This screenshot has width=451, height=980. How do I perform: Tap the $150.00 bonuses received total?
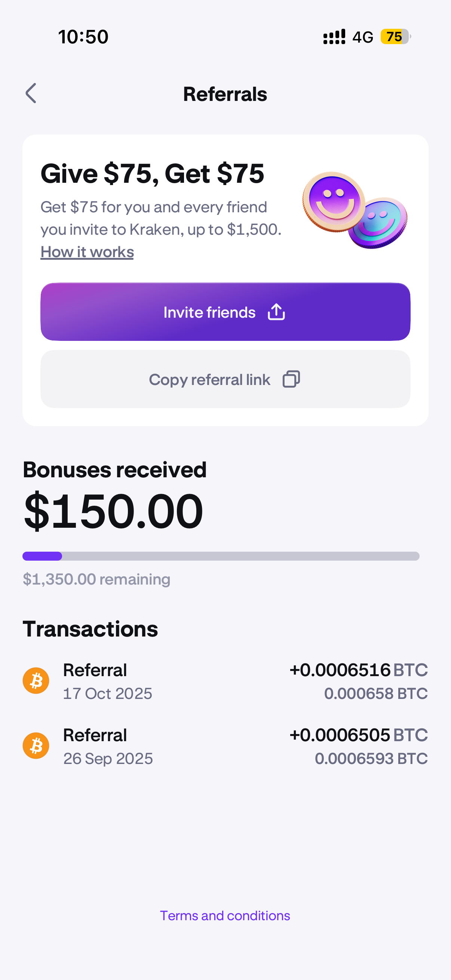click(x=113, y=511)
